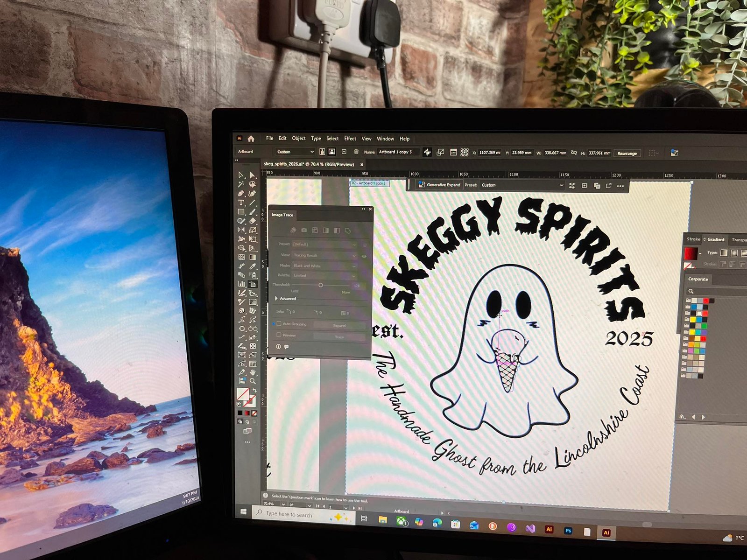Open the three-dots More options in Generative Expand bar

620,186
